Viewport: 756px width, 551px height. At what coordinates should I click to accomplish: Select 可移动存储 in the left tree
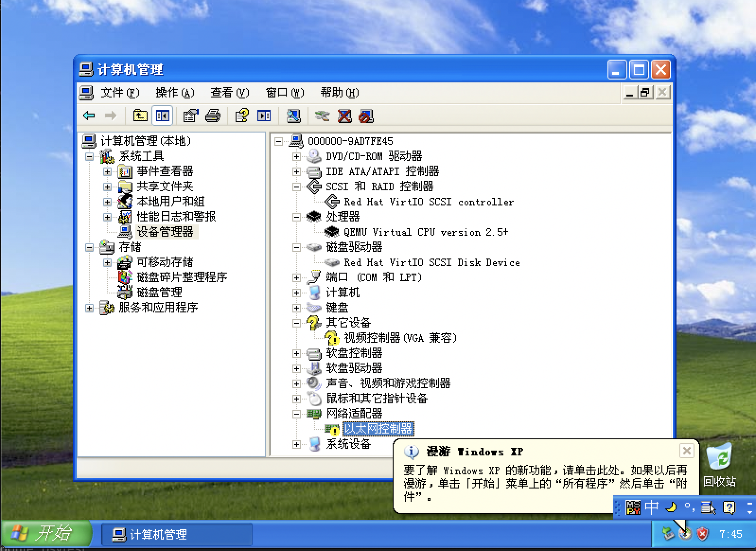[165, 262]
